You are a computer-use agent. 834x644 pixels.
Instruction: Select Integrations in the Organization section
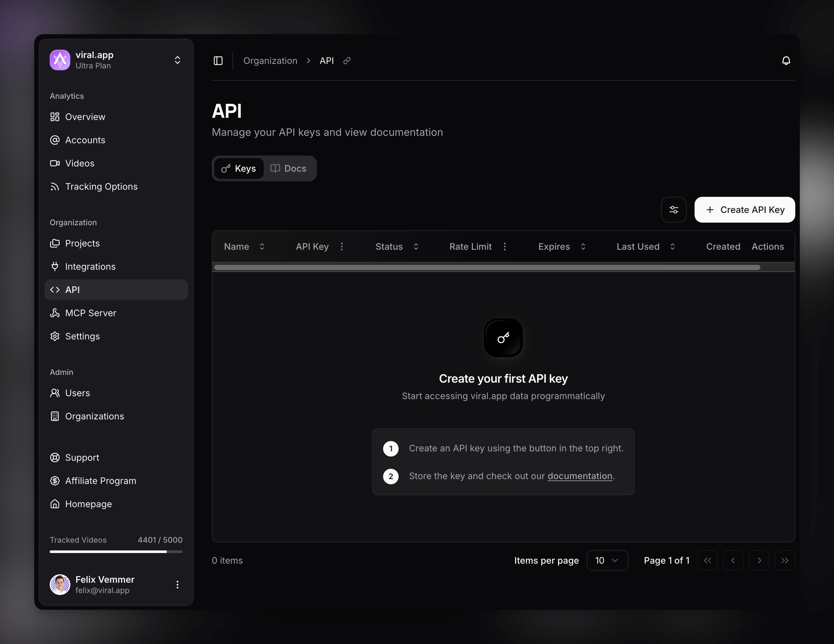[x=90, y=267]
